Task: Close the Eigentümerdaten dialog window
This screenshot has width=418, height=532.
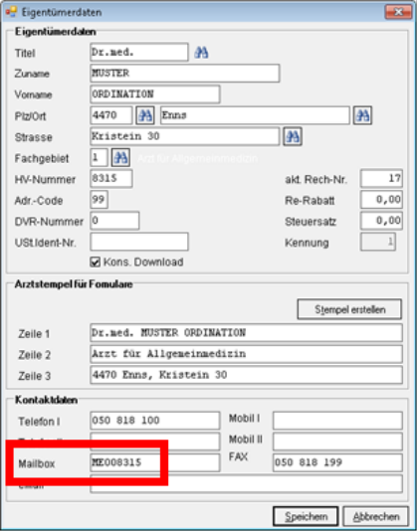Action: click(x=398, y=12)
